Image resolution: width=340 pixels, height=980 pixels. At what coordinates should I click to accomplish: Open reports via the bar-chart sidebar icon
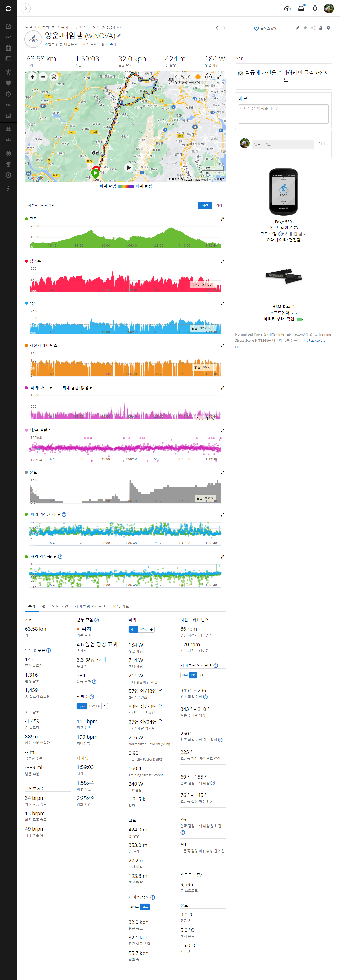(8, 116)
